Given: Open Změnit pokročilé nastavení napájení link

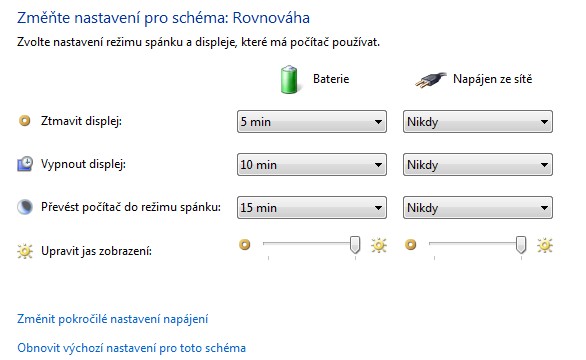Looking at the screenshot, I should click(x=112, y=319).
